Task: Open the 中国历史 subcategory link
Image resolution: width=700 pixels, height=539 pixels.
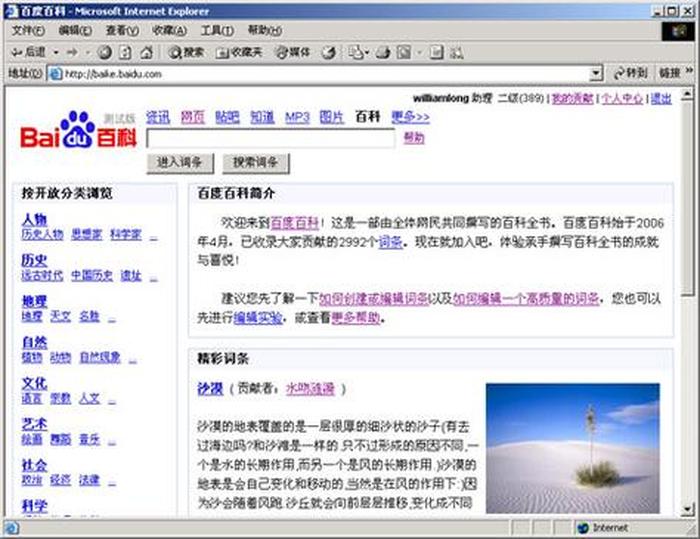Action: point(92,276)
